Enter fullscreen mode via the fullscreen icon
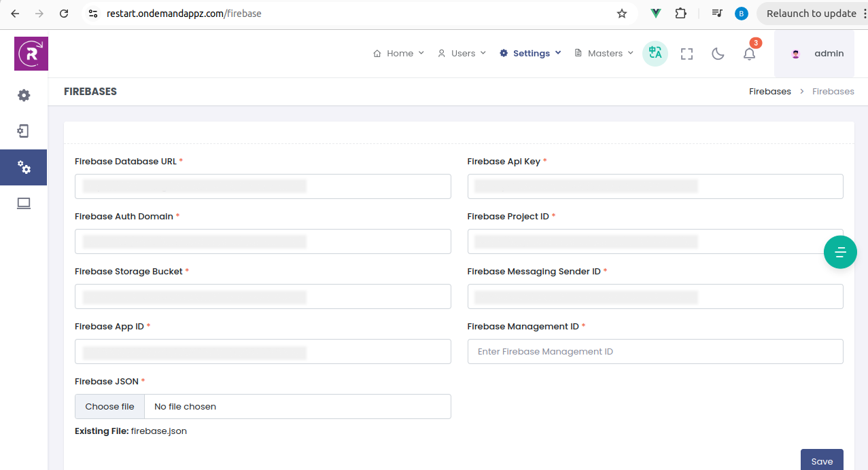The height and width of the screenshot is (470, 868). (687, 53)
